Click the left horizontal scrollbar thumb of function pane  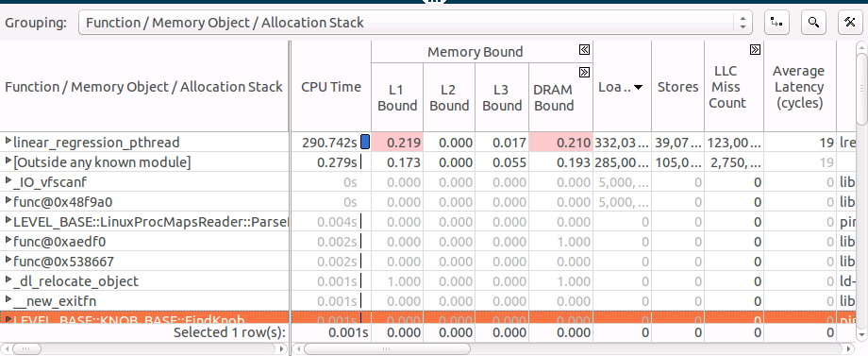coord(26,348)
